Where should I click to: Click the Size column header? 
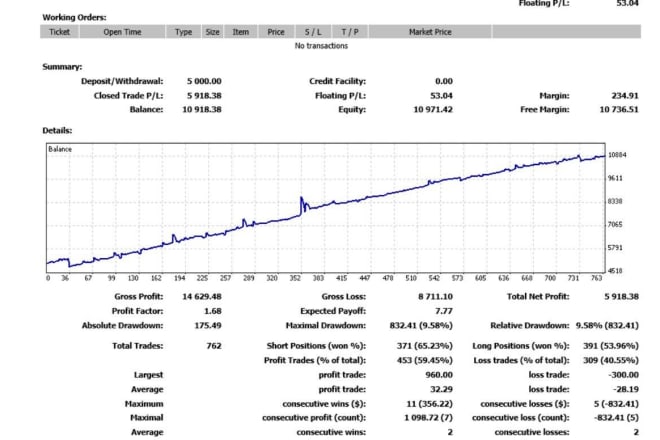point(213,32)
